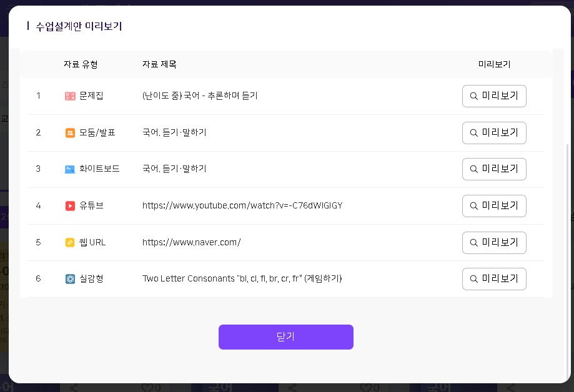Click the 자료 유형 column header
574x392 pixels.
81,64
